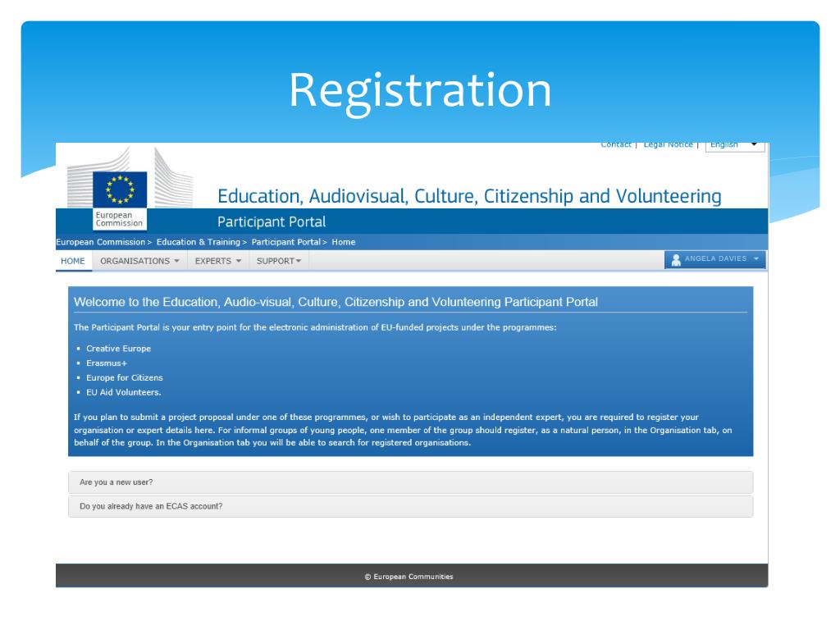Click the 'Europe for Citizens' list item

click(125, 377)
